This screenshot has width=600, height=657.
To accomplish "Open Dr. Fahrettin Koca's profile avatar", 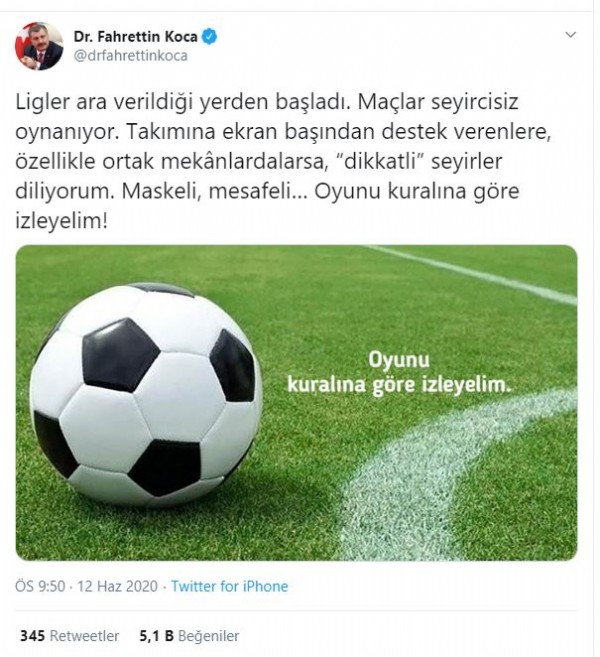I will click(39, 46).
